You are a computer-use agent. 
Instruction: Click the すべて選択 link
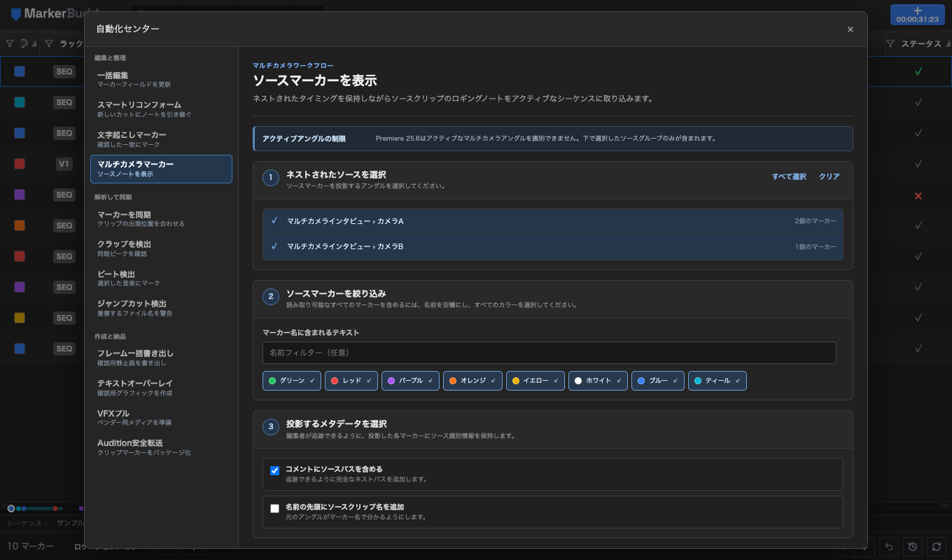point(789,176)
